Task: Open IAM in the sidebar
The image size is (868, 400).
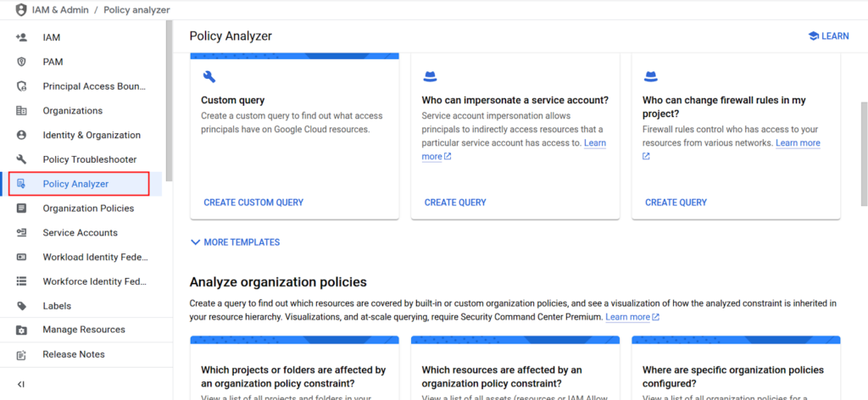Action: tap(52, 37)
